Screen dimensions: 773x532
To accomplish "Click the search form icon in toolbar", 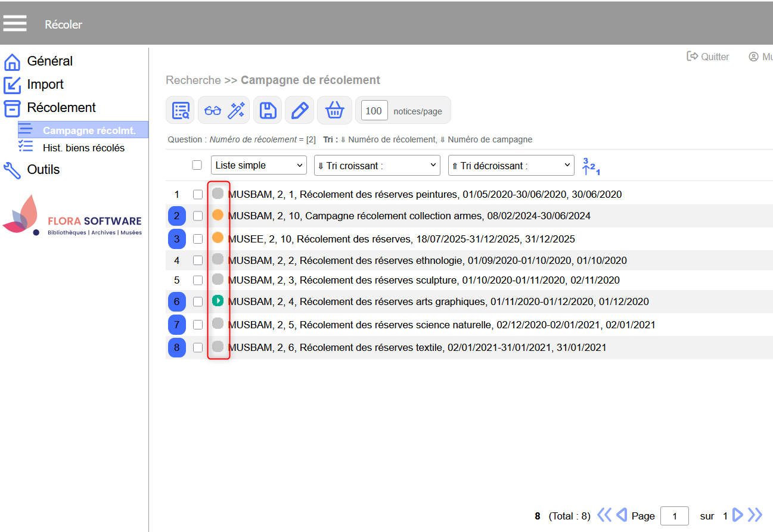I will (180, 110).
